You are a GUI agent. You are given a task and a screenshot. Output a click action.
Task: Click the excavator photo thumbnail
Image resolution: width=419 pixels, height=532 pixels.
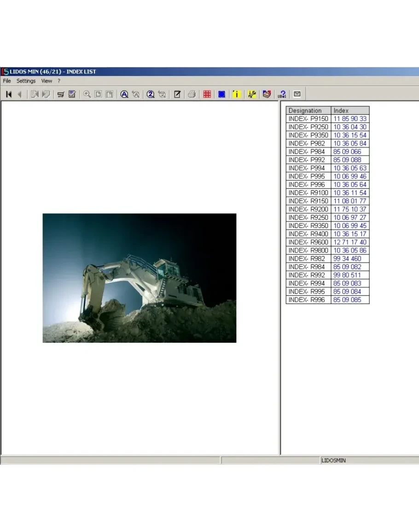[139, 278]
